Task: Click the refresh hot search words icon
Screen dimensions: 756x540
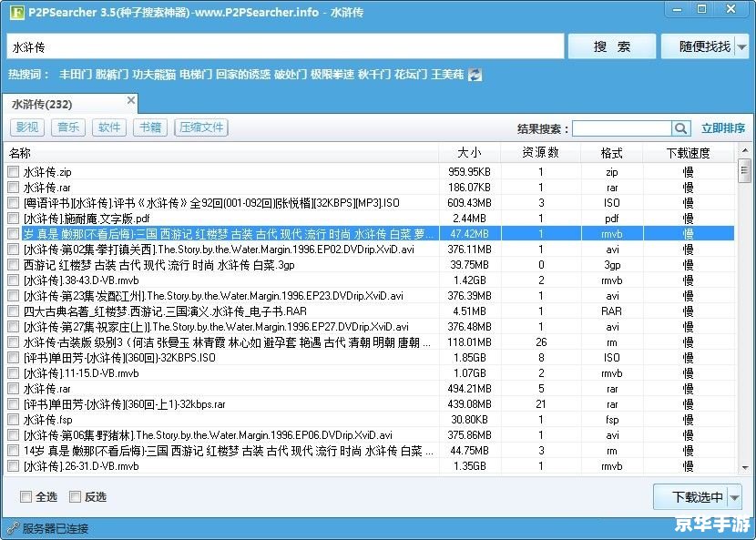Action: [x=475, y=75]
